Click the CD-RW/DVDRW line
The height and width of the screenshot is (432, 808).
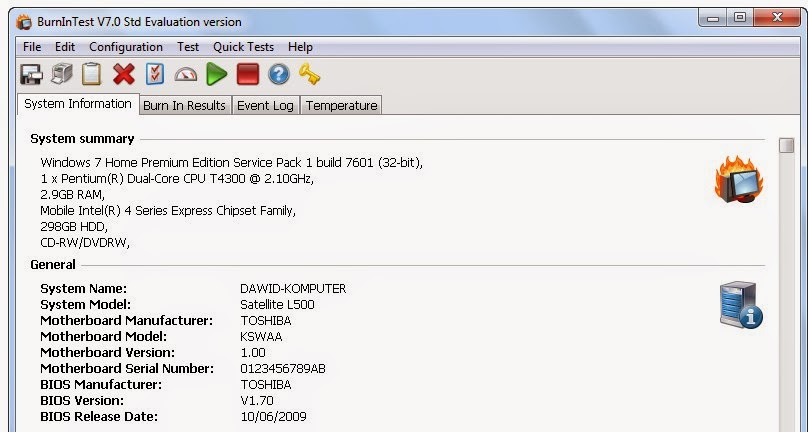(85, 242)
